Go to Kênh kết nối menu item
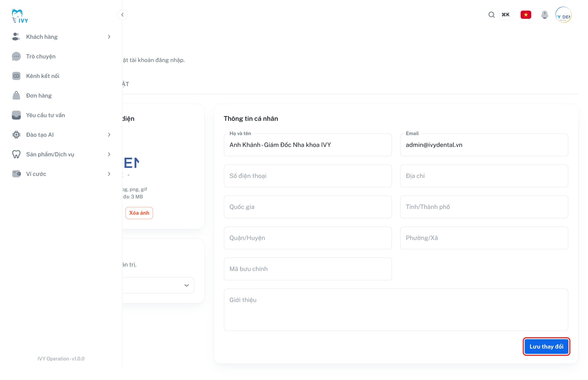 click(61, 76)
